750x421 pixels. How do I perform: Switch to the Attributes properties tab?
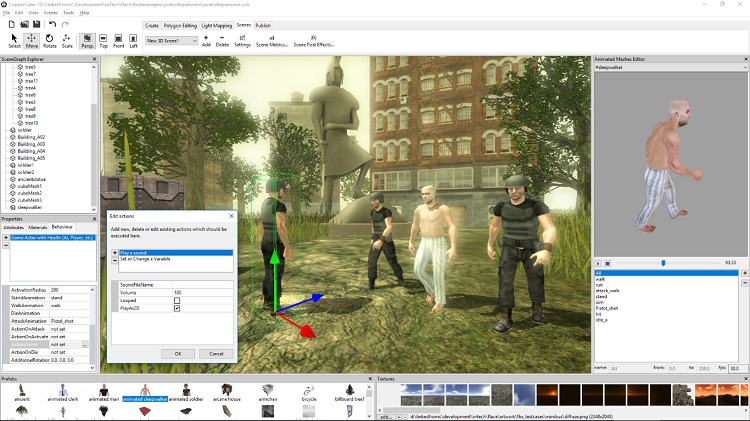pyautogui.click(x=13, y=227)
